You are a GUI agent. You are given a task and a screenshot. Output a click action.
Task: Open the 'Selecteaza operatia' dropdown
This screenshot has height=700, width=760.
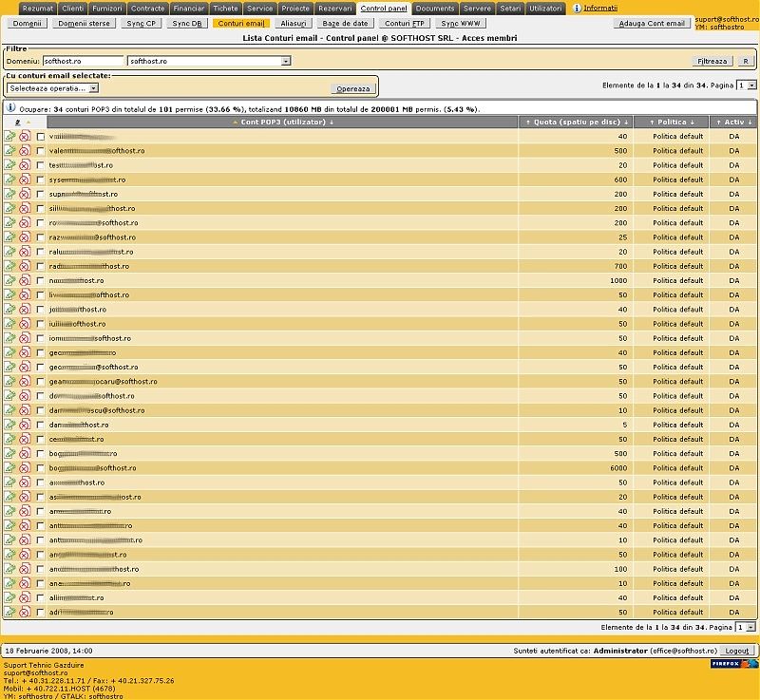tap(53, 88)
